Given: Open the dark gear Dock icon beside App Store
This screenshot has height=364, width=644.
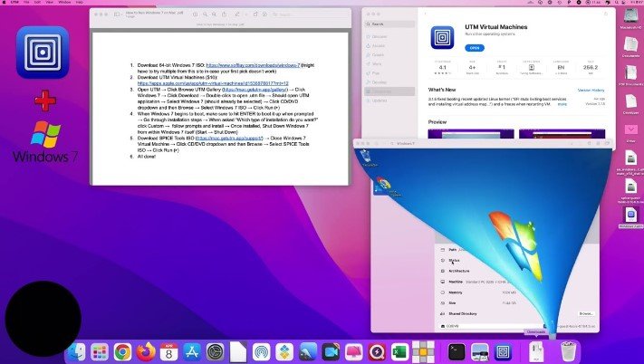Looking at the screenshot, I should (216, 352).
